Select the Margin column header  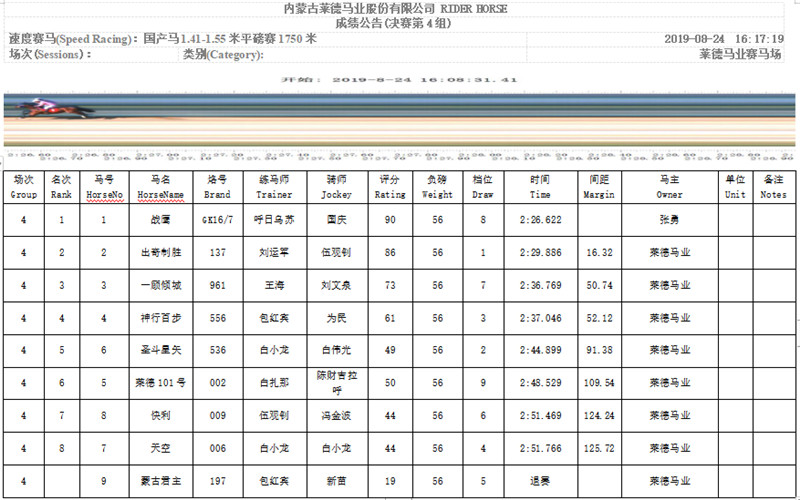pyautogui.click(x=599, y=187)
